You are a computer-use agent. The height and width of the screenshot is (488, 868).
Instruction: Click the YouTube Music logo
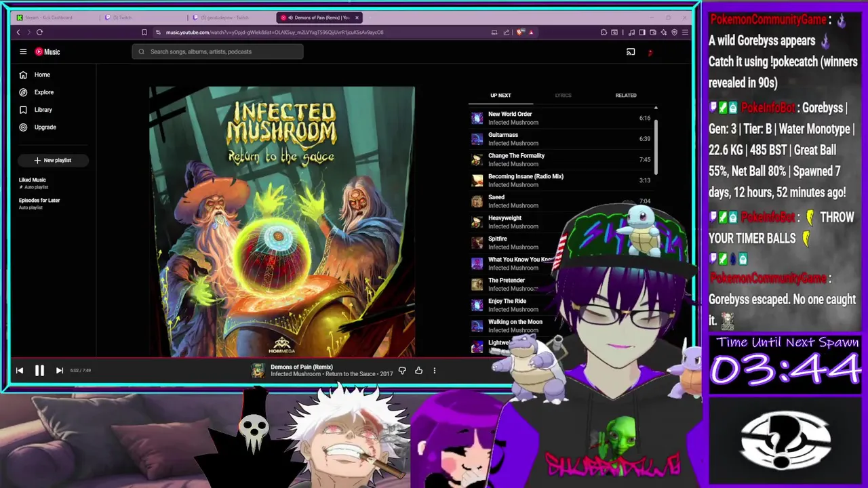(x=47, y=52)
